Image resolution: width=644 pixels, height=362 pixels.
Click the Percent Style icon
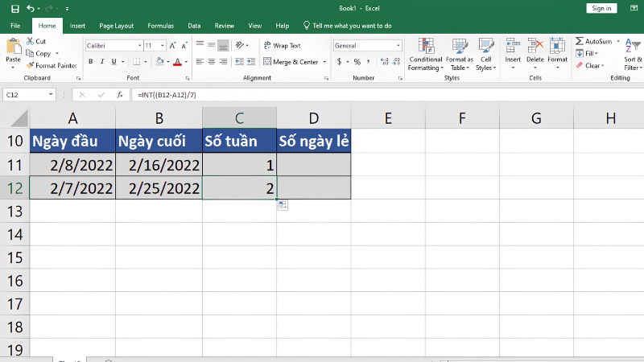pyautogui.click(x=357, y=62)
